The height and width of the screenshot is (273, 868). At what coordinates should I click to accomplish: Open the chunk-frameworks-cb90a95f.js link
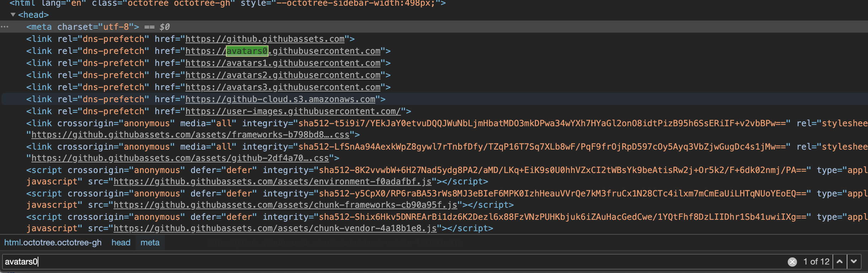(x=285, y=205)
